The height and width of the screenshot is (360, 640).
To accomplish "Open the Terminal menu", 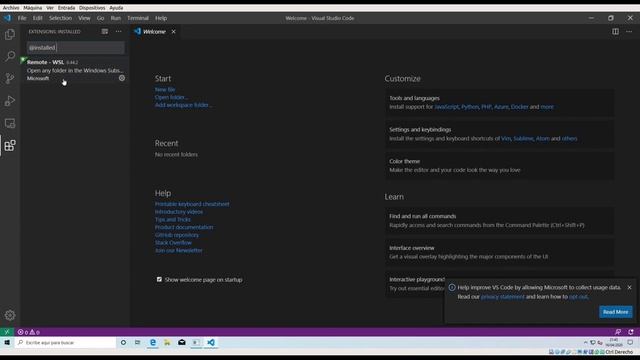I will point(138,18).
